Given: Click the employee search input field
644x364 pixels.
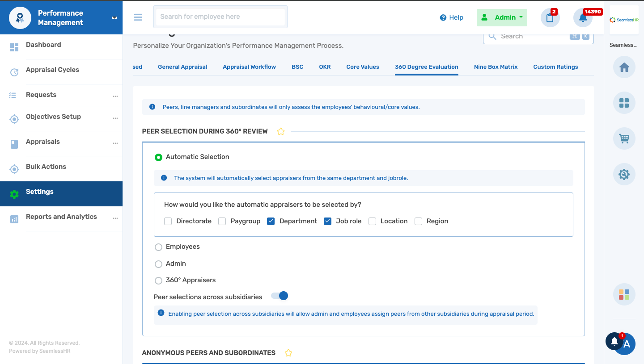Looking at the screenshot, I should [x=220, y=17].
